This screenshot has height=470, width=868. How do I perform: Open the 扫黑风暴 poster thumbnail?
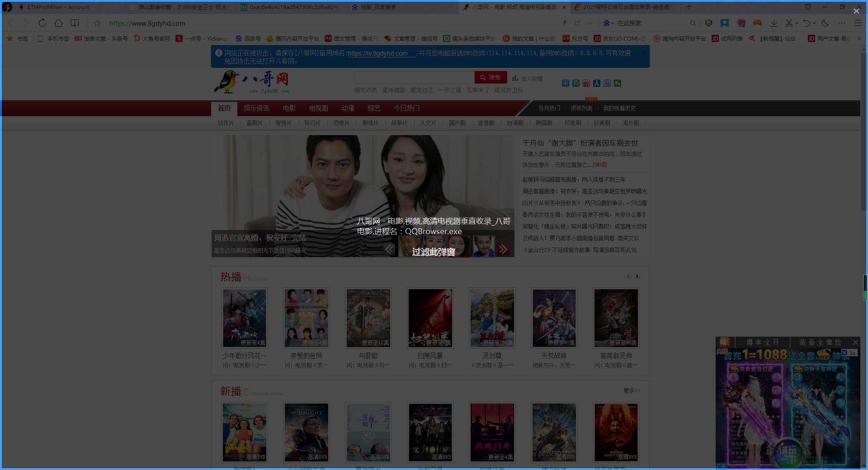tap(430, 318)
